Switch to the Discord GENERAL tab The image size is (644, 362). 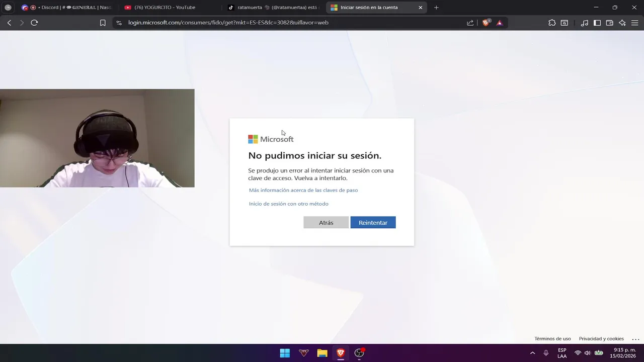(67, 8)
